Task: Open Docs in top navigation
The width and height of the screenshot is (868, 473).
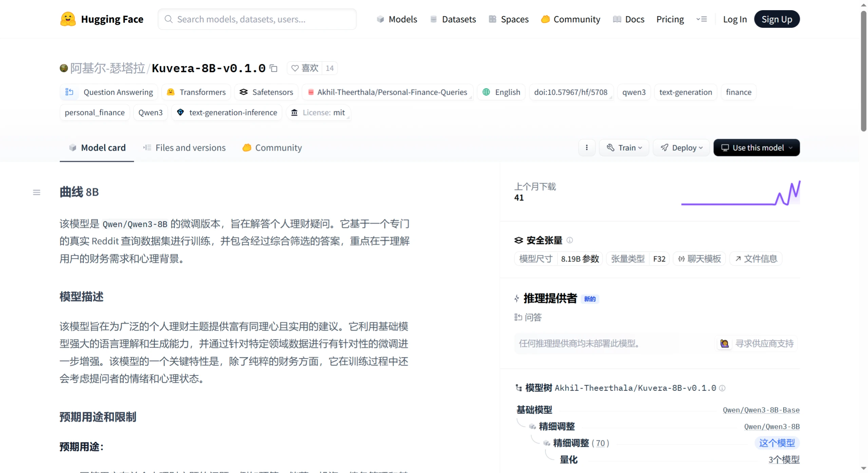Action: coord(628,19)
